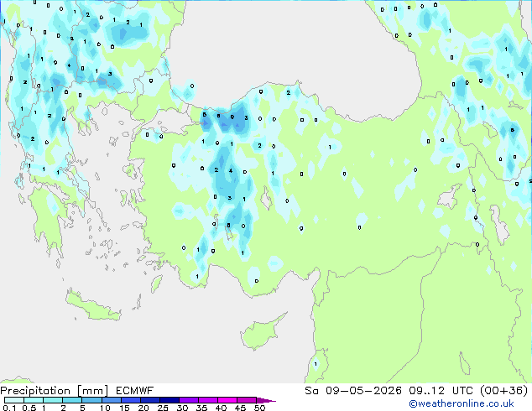This screenshot has height=411, width=532.
Task: Pick the 0.1–0.5 mm legend color swatch
Action: [x=14, y=400]
